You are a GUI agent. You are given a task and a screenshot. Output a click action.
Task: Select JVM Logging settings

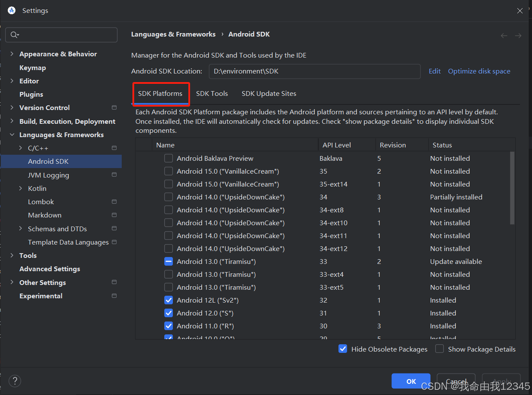point(49,175)
